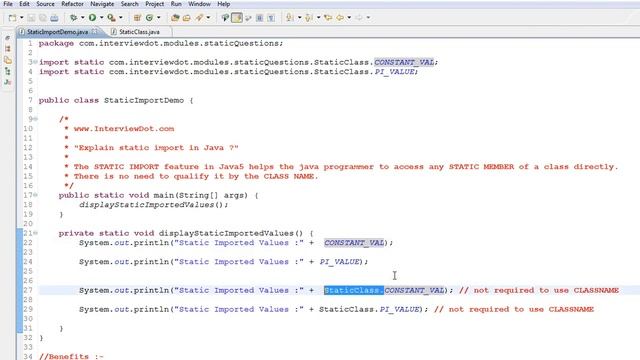Collapse the comment fold marker at line 9
This screenshot has width=640, height=360.
tap(35, 119)
